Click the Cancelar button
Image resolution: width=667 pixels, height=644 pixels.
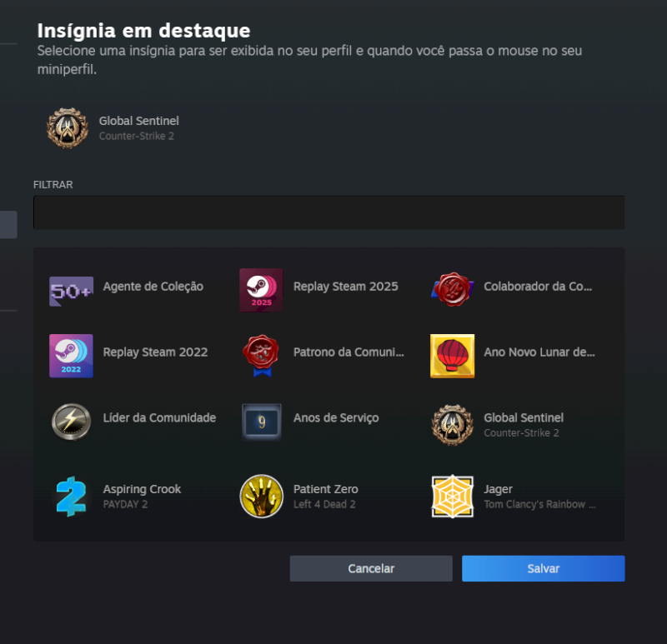pyautogui.click(x=371, y=568)
